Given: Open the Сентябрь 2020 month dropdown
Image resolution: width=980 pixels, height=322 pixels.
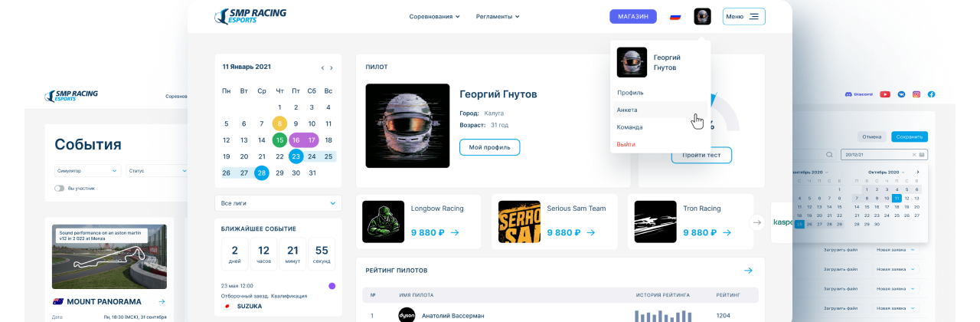Looking at the screenshot, I should point(810,172).
